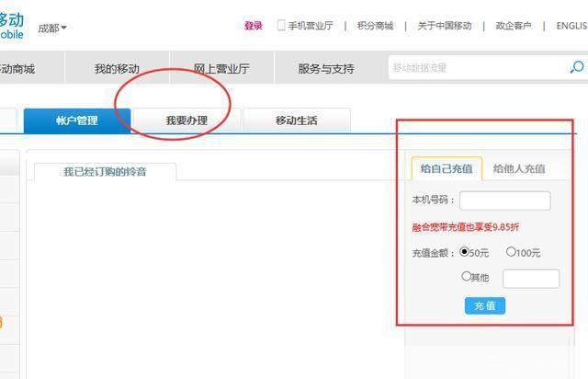Click the custom amount input box

coord(530,278)
